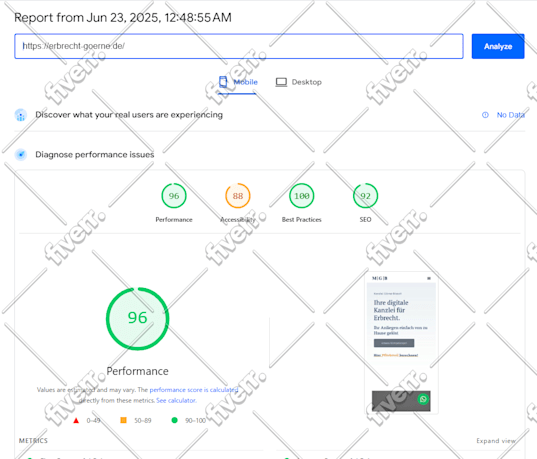
Task: Click the METRICS section heading
Action: pos(33,441)
